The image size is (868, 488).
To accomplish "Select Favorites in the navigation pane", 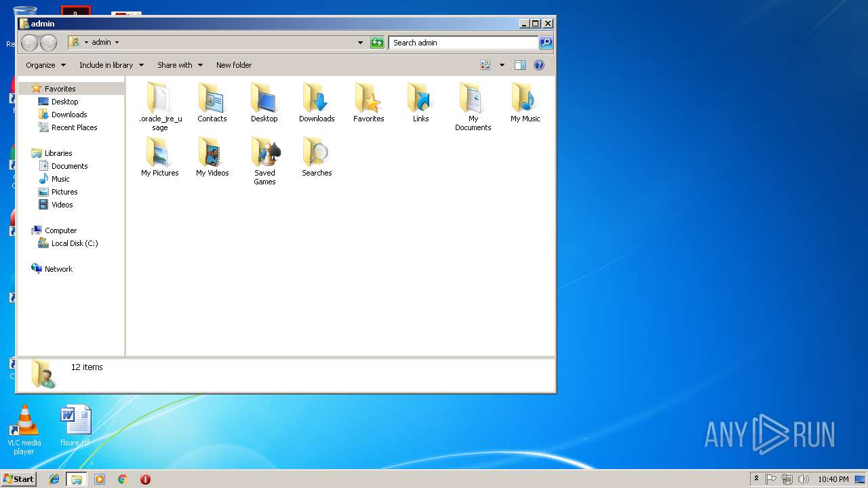I will coord(60,89).
